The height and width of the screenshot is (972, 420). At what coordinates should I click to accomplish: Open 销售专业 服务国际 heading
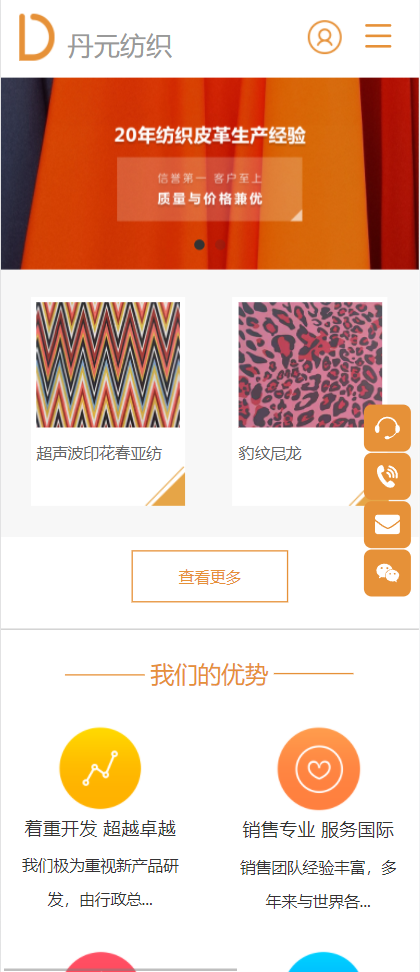[318, 829]
